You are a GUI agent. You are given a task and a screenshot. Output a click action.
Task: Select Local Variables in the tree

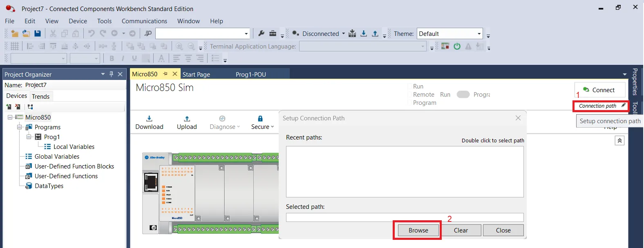pos(74,147)
